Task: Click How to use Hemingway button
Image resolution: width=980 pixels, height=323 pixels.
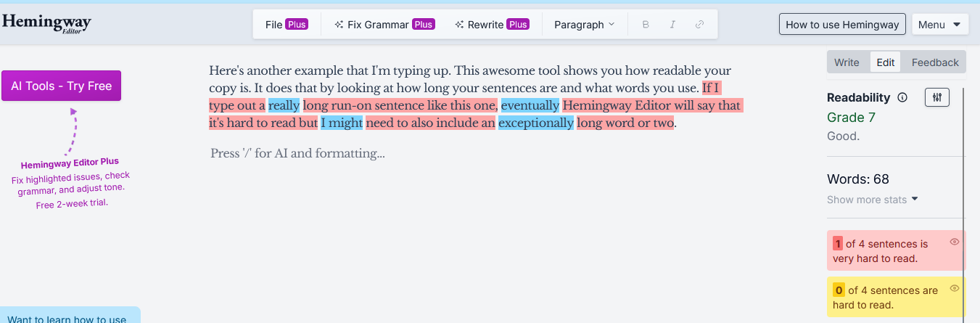Action: pos(842,25)
